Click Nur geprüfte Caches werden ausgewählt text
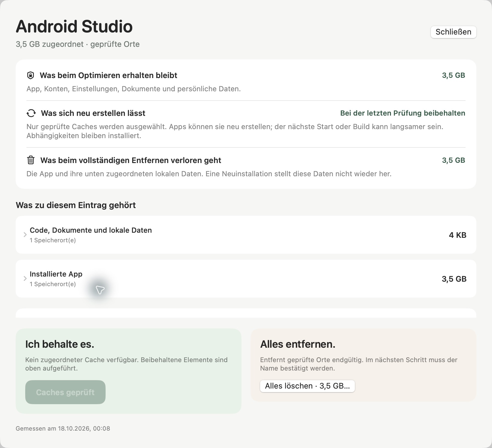Image resolution: width=492 pixels, height=448 pixels. tap(235, 131)
